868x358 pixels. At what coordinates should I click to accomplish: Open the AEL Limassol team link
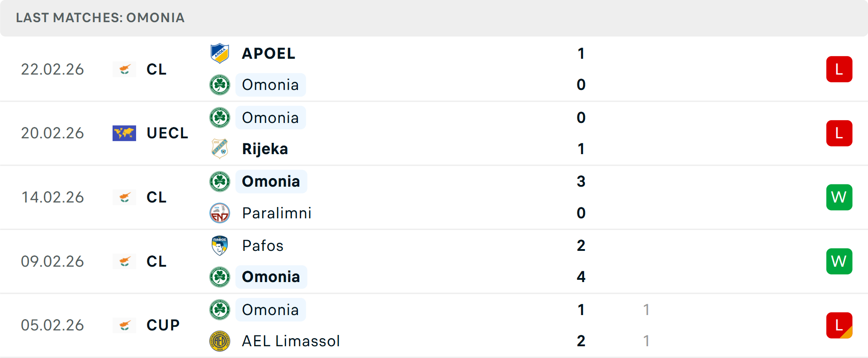tap(291, 341)
